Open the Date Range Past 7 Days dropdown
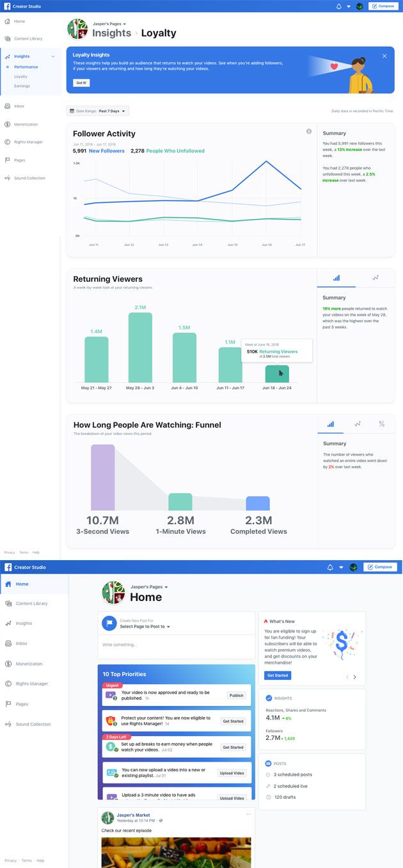Screen dimensions: 403x868 [x=98, y=111]
